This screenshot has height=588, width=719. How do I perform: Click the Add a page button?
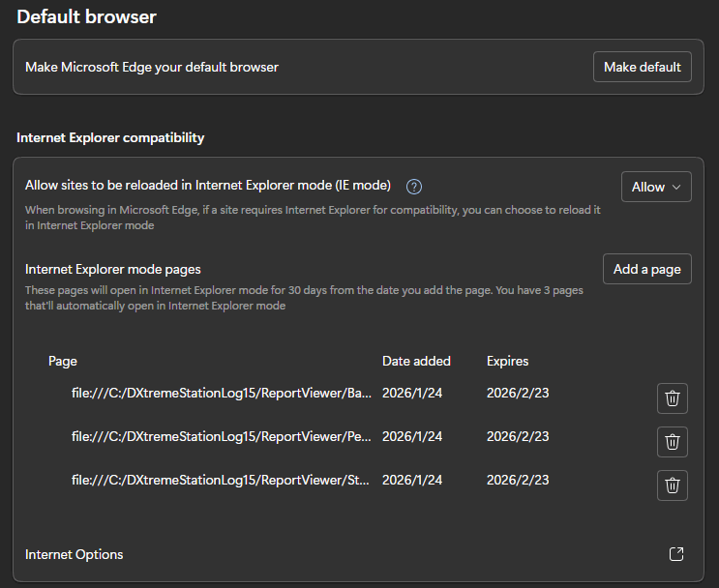coord(646,269)
